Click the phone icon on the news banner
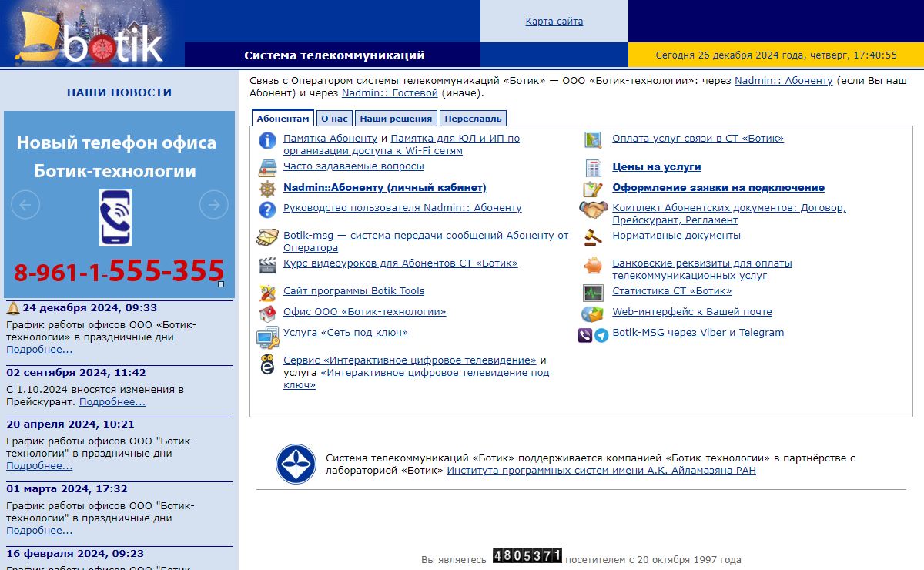Image resolution: width=924 pixels, height=570 pixels. point(115,218)
